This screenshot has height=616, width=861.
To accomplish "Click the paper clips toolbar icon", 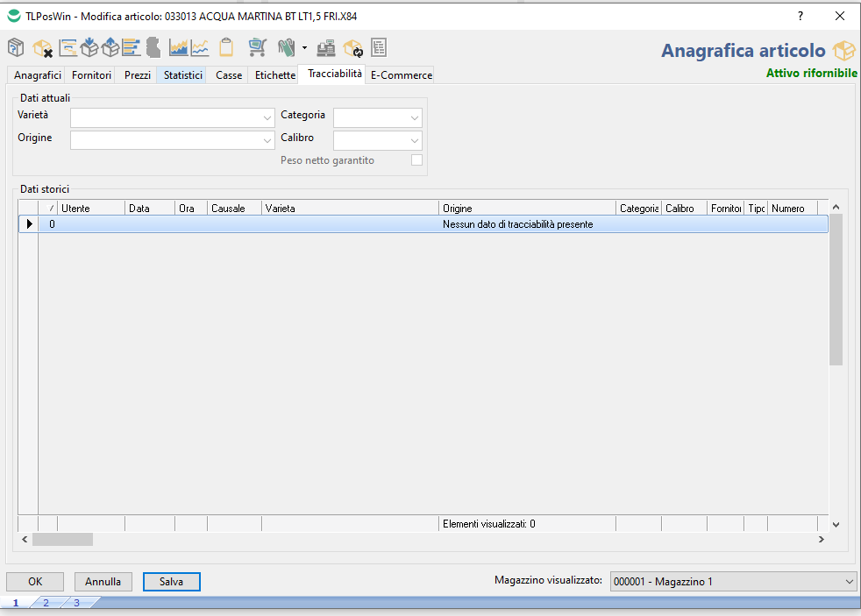I will click(x=286, y=47).
